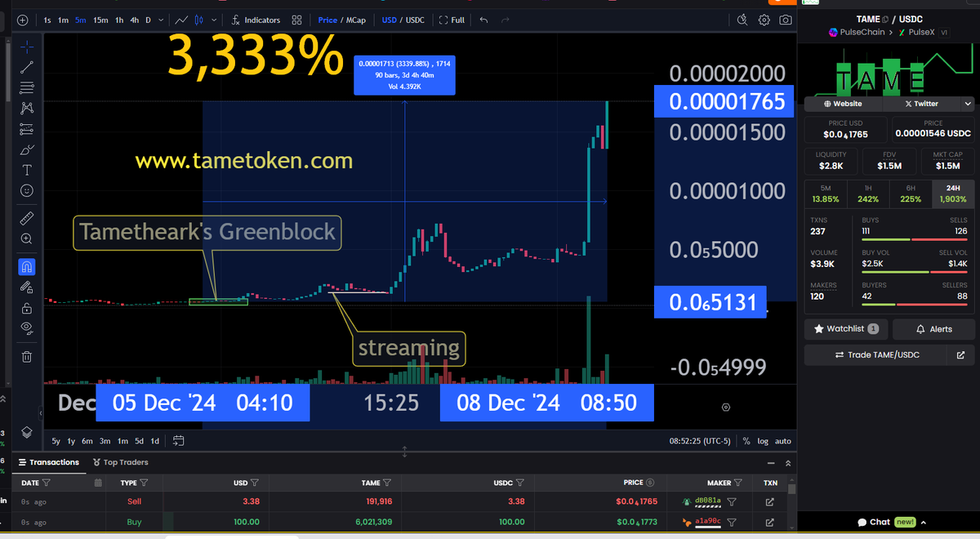Select the 1s interval
The image size is (980, 539).
47,20
